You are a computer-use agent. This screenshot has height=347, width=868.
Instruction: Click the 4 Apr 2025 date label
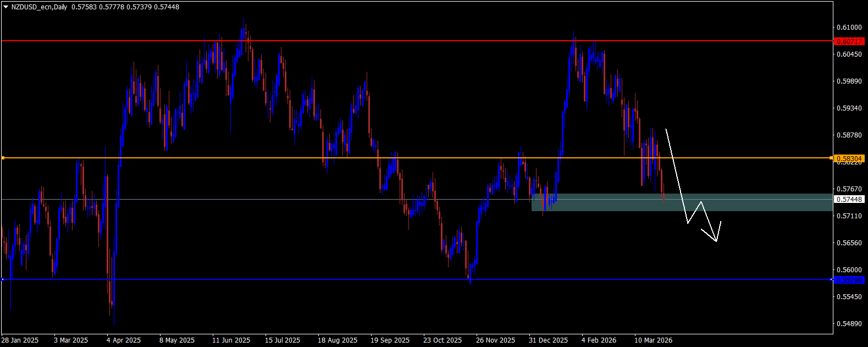click(124, 340)
